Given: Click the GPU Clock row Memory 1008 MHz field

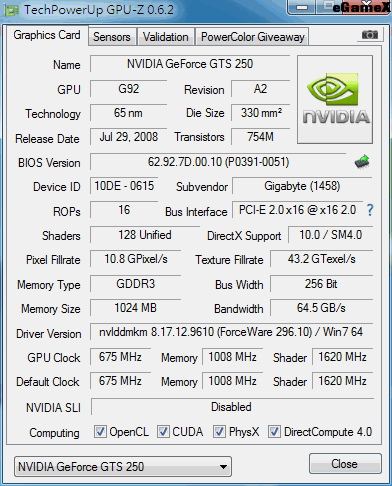Looking at the screenshot, I should (232, 357).
